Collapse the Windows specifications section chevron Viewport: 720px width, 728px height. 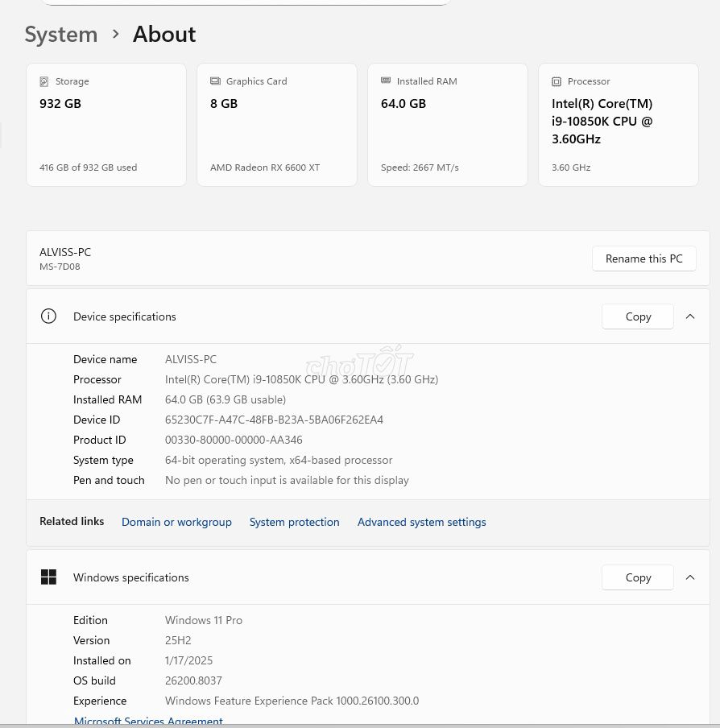point(690,577)
